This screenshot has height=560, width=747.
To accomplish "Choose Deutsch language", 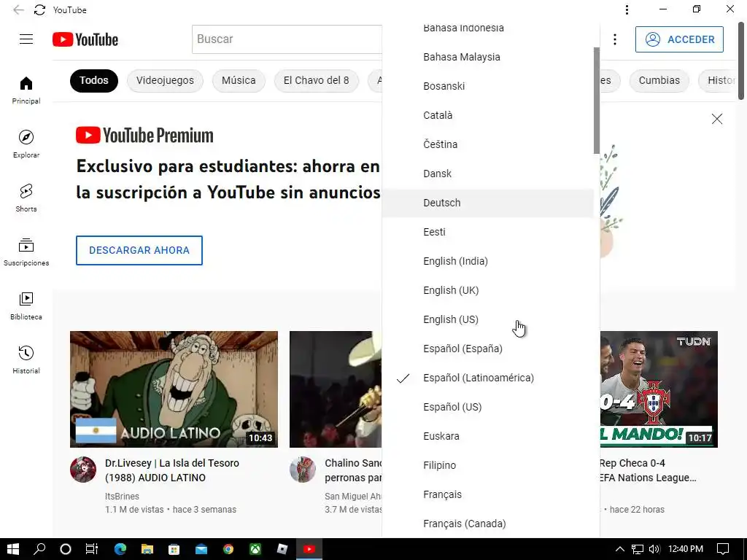I will 488,203.
